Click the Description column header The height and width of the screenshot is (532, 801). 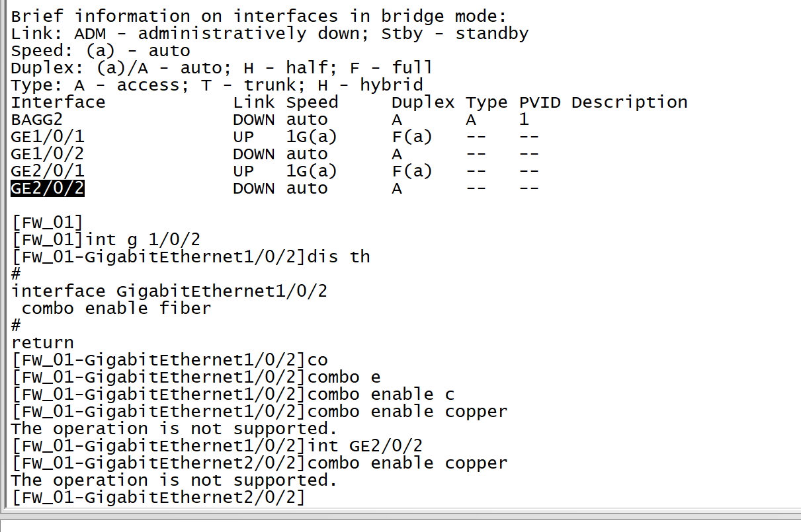coord(629,102)
